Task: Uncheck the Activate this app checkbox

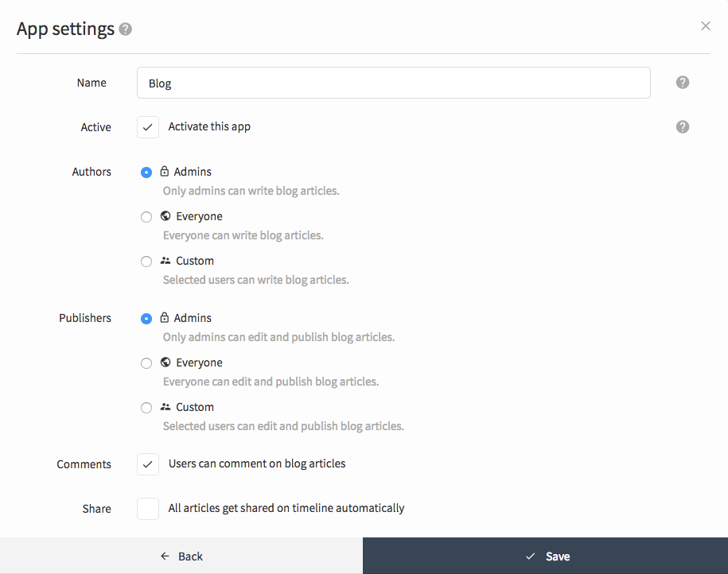Action: [x=148, y=127]
